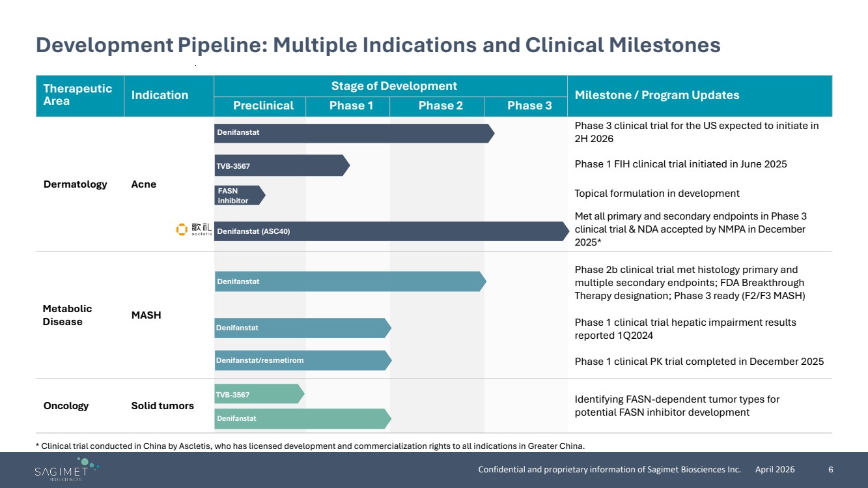Select the 'Denifanstat (ASC40)' progress bar
Viewport: 868px width, 488px height.
393,231
